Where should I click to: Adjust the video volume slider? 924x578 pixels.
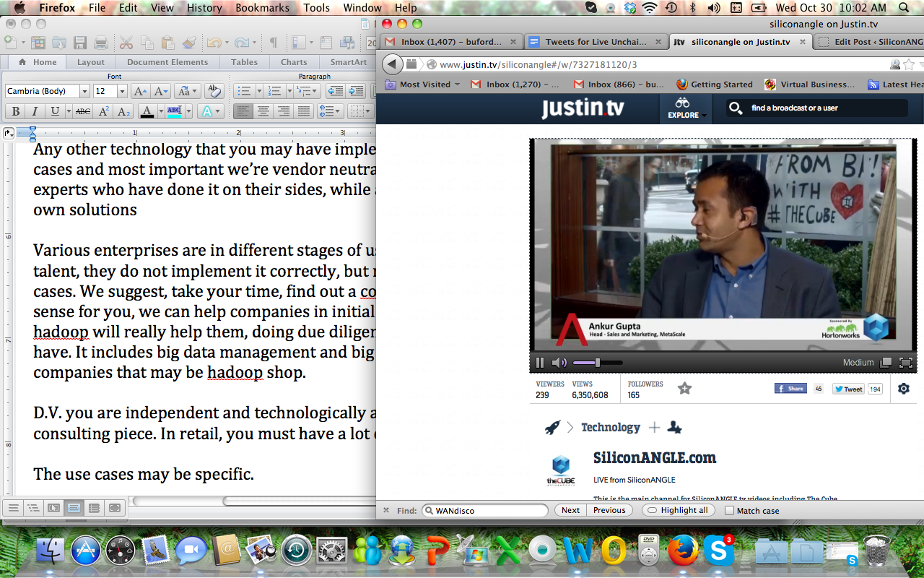pyautogui.click(x=598, y=362)
